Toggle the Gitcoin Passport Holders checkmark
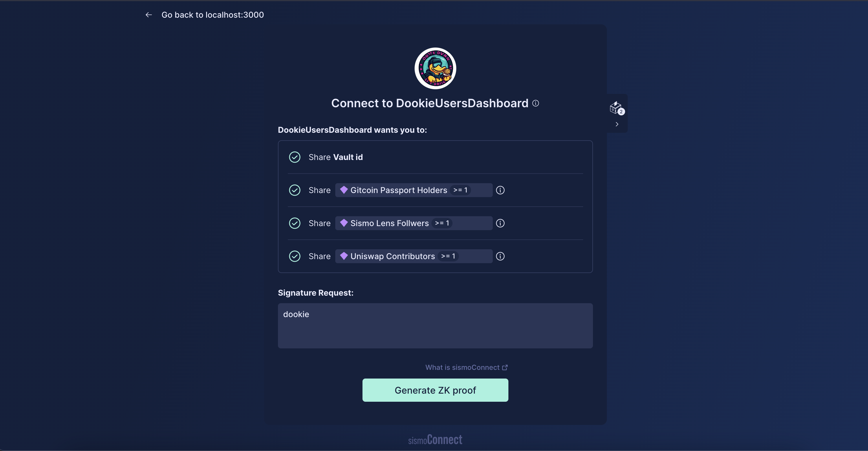This screenshot has width=868, height=451. coord(294,190)
